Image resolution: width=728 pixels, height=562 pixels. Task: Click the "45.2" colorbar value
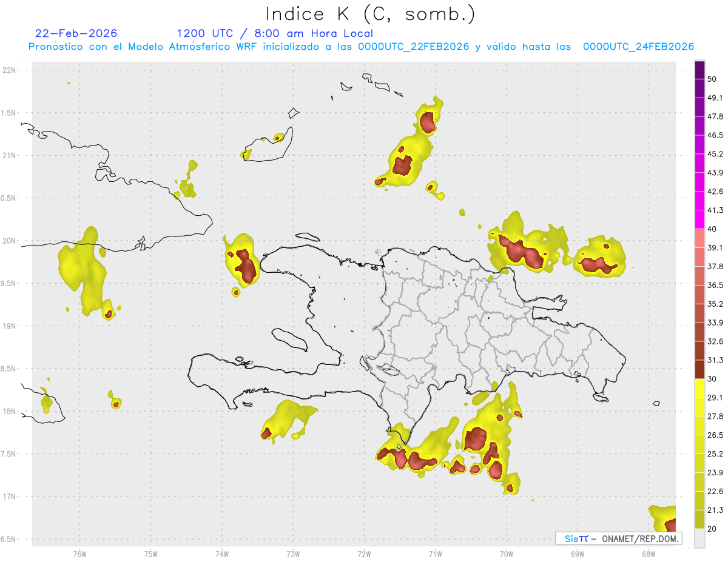[715, 154]
